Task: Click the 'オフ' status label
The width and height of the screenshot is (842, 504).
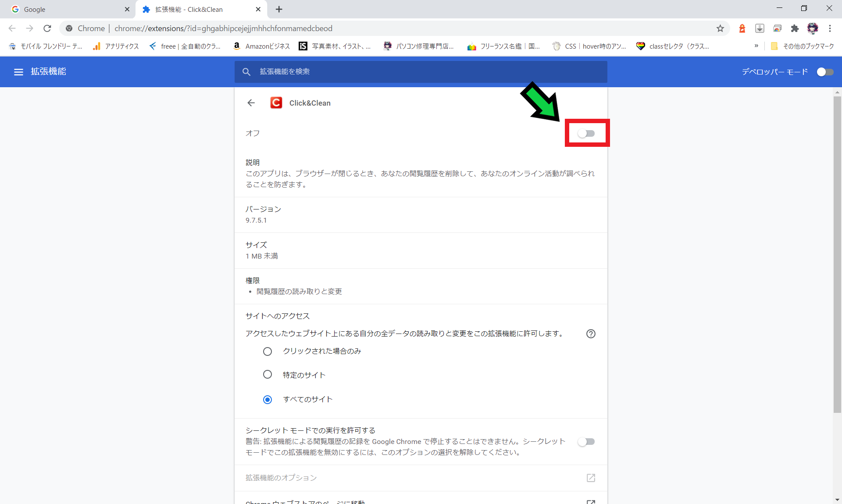Action: tap(253, 133)
